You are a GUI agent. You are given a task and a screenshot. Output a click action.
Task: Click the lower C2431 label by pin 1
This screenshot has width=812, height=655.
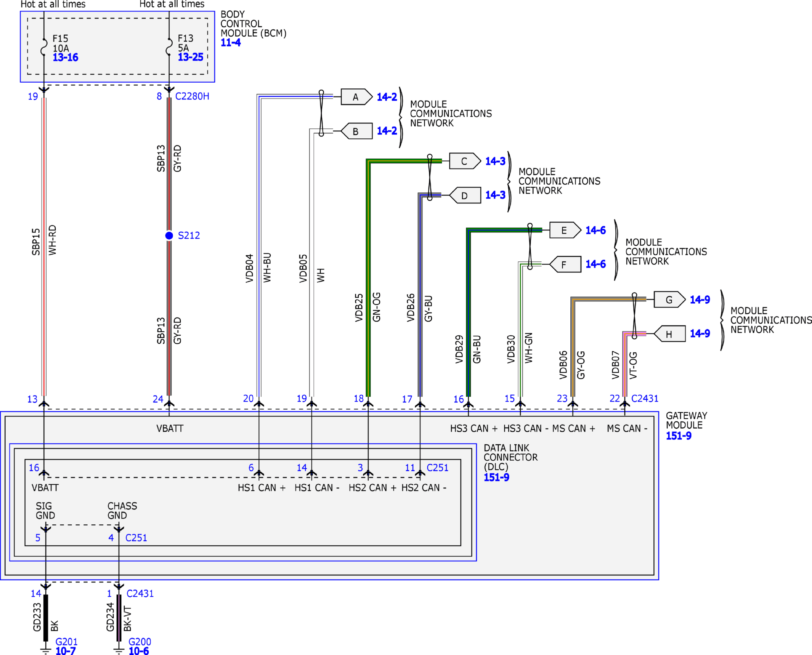coord(140,594)
